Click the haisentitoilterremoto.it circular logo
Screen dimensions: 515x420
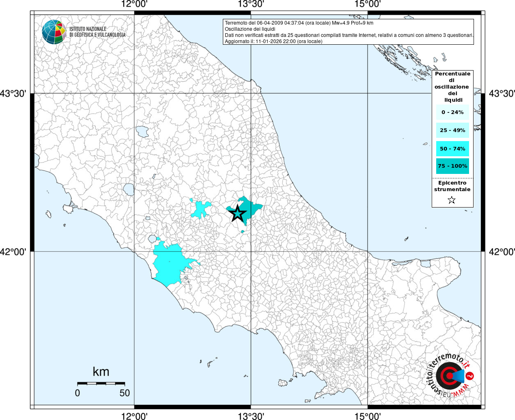point(451,375)
